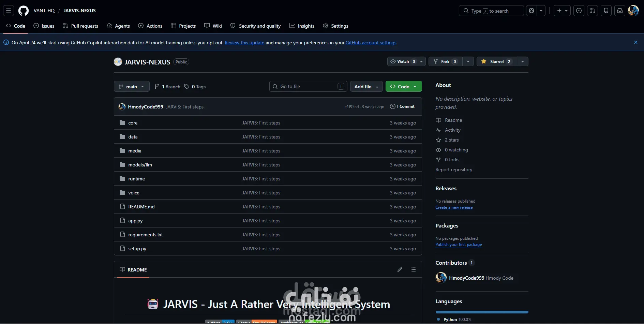Open the repositories shortcut icon in header
Screen dimensions: 644x324
pos(606,11)
